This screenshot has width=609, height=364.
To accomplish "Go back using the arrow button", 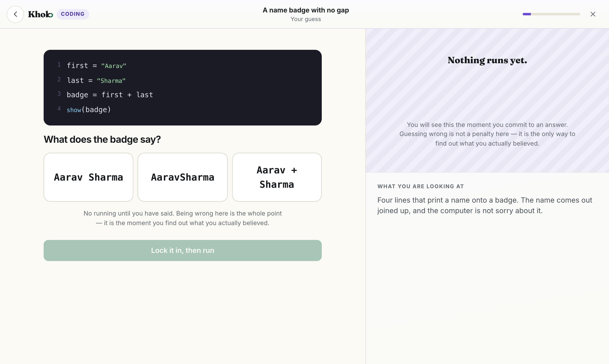I will [15, 14].
